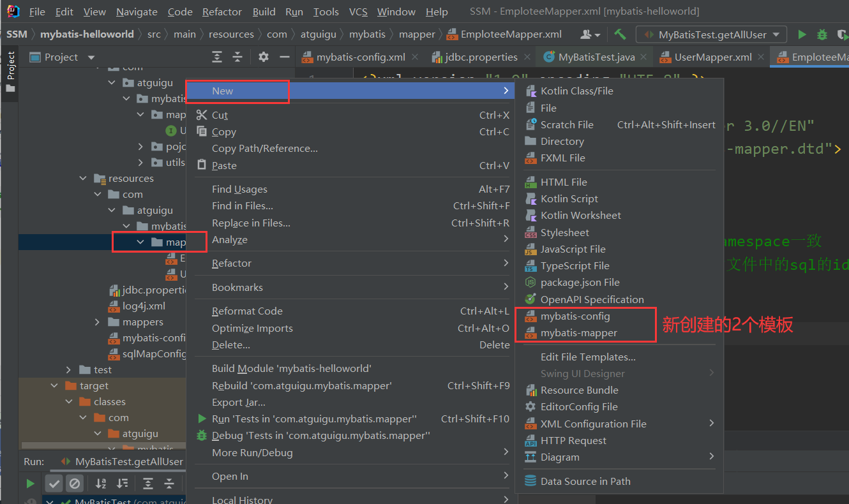The height and width of the screenshot is (504, 849).
Task: Expand the test folder in tree
Action: (69, 370)
